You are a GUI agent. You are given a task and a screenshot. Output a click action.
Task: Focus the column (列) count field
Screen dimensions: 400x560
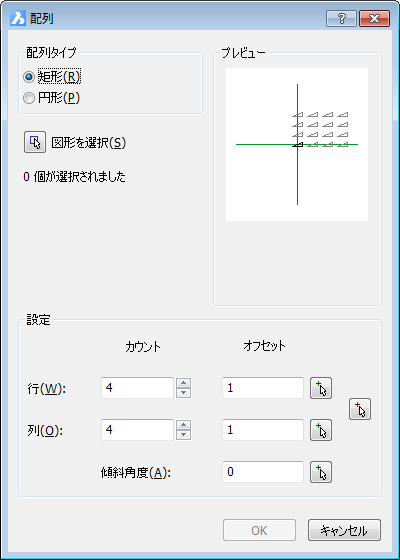tap(138, 430)
